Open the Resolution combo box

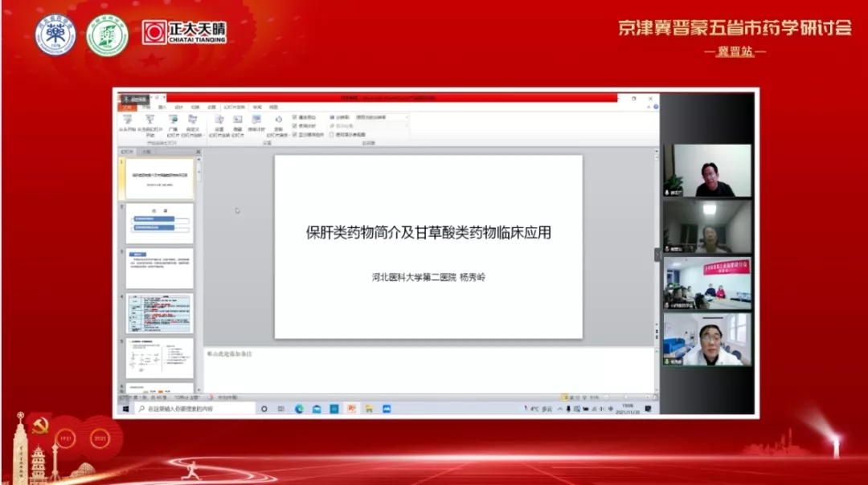[x=382, y=117]
